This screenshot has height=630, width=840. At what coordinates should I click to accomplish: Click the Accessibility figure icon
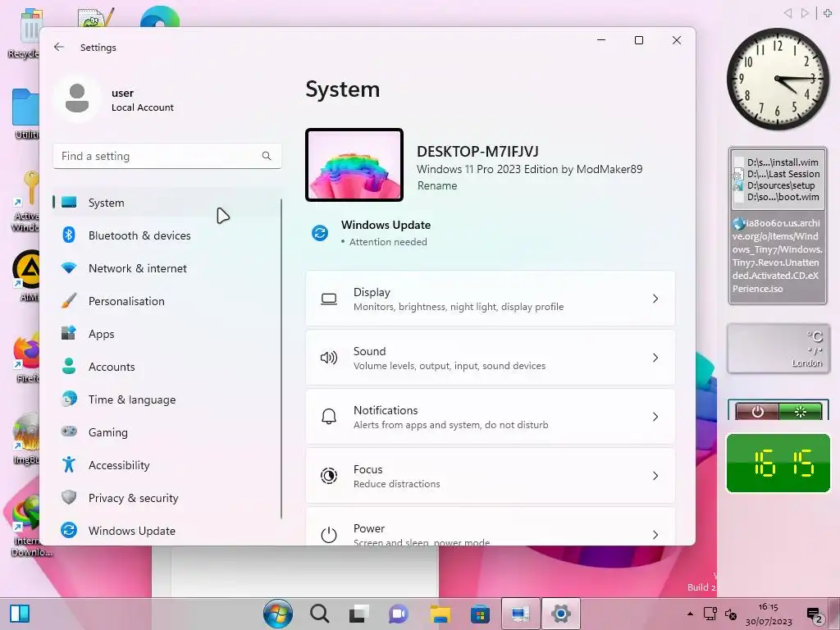coord(69,464)
